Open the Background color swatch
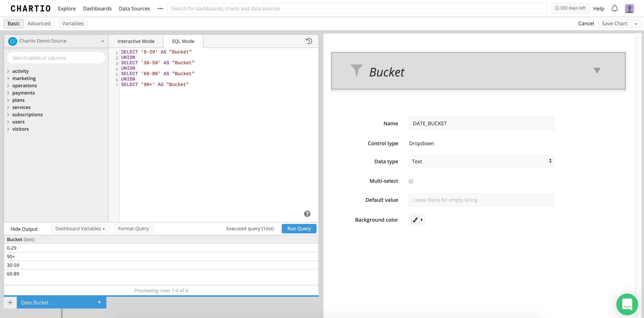The width and height of the screenshot is (644, 318). point(415,220)
